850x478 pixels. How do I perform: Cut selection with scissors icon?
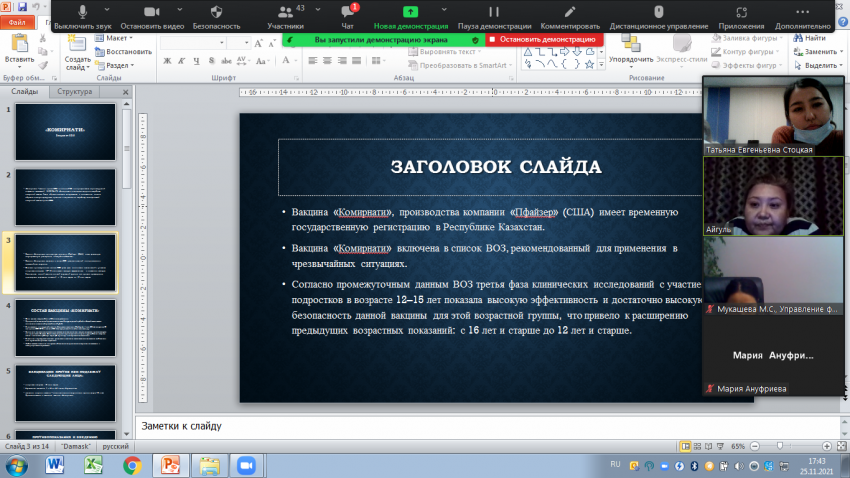pos(43,39)
